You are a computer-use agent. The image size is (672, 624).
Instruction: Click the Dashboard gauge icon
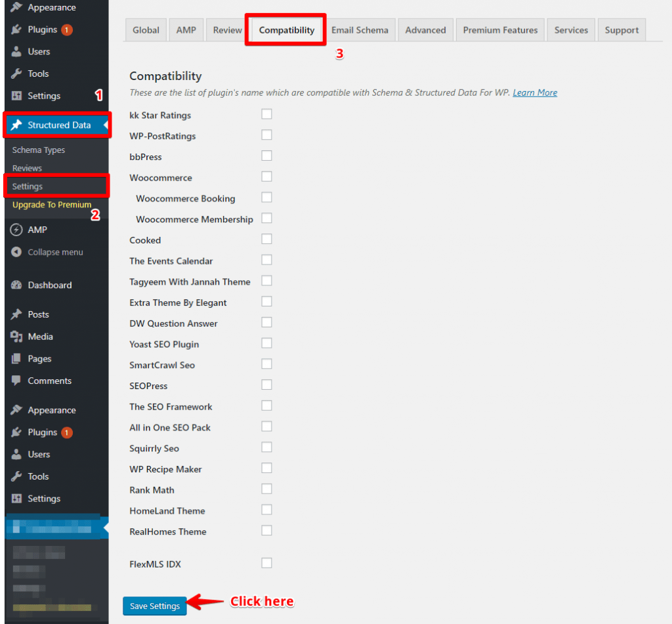click(x=16, y=285)
